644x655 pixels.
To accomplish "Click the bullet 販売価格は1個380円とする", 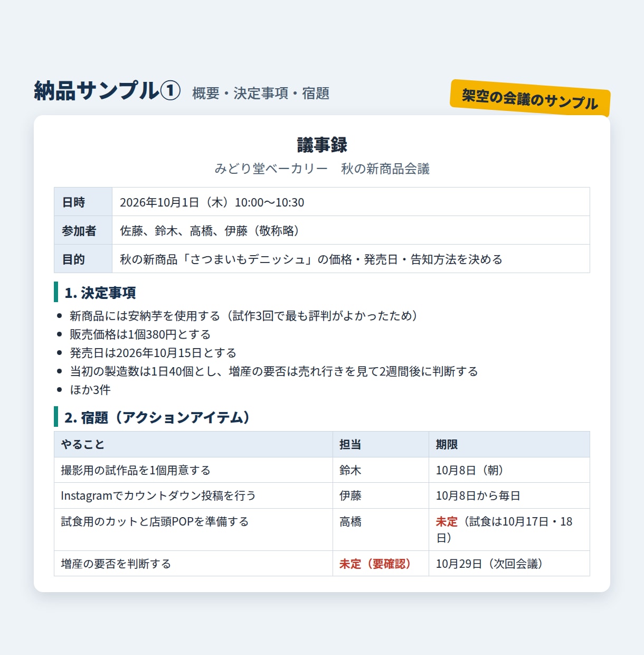I will pos(140,334).
